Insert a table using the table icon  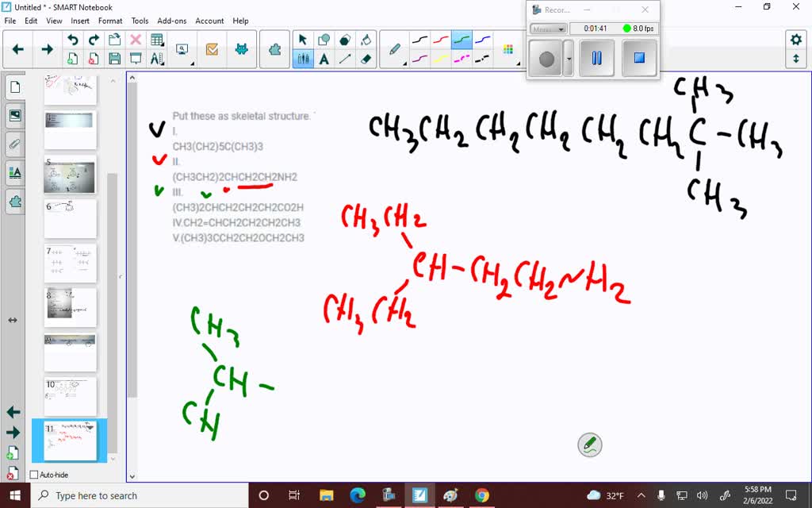158,38
